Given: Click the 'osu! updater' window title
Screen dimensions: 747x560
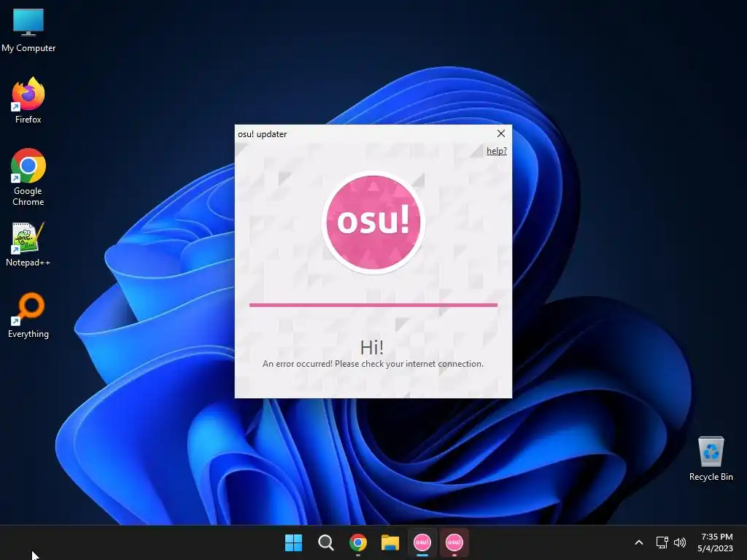Looking at the screenshot, I should pyautogui.click(x=262, y=134).
